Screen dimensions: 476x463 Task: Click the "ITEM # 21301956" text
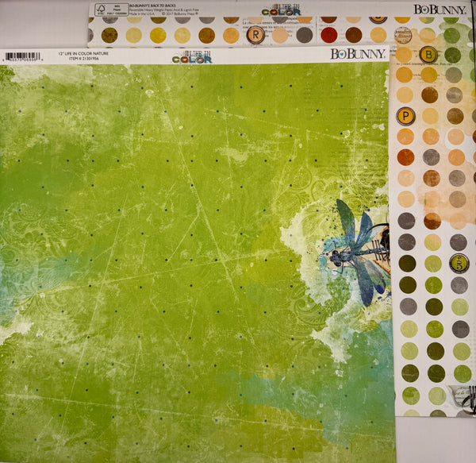(x=83, y=58)
